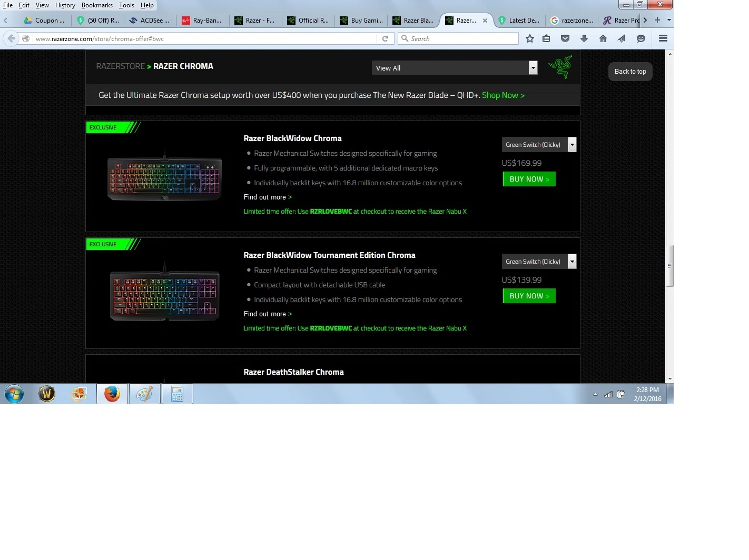Switch to the Buy Gami... tab
749x560 pixels.
point(361,21)
